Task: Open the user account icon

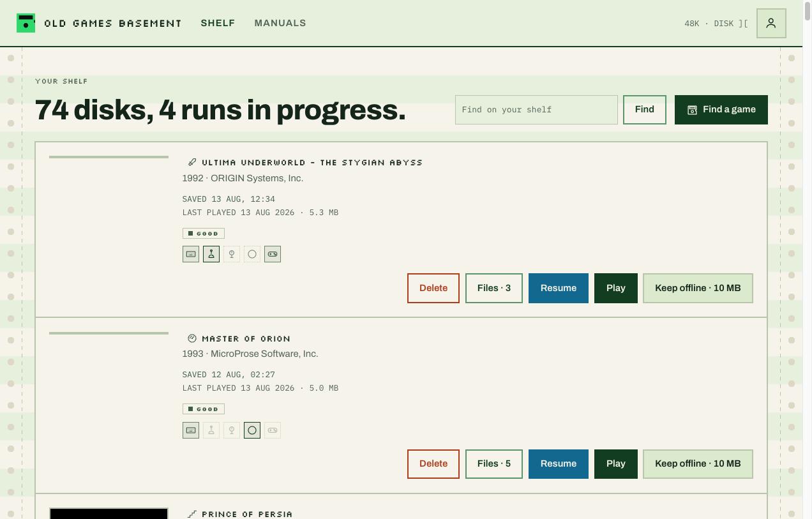Action: click(771, 23)
